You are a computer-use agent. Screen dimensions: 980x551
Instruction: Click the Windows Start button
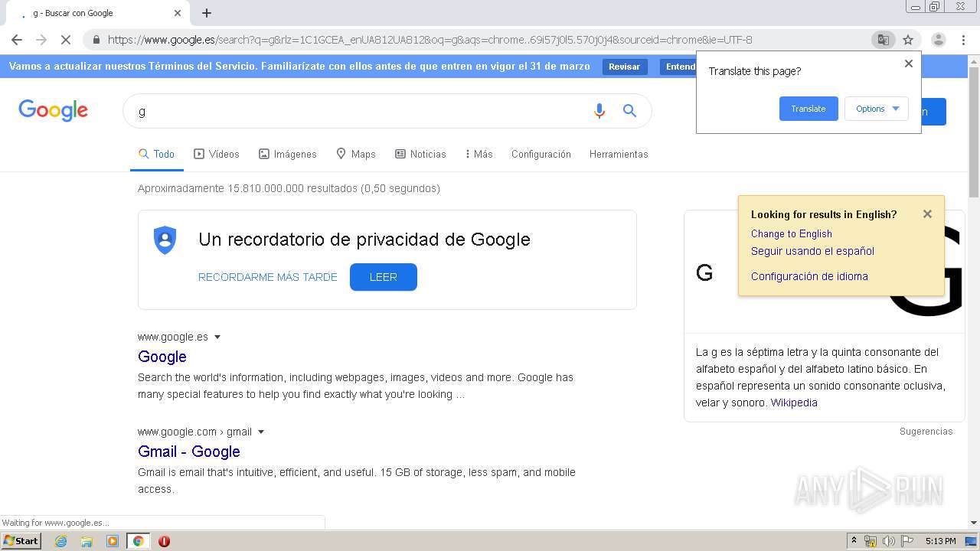click(x=21, y=541)
